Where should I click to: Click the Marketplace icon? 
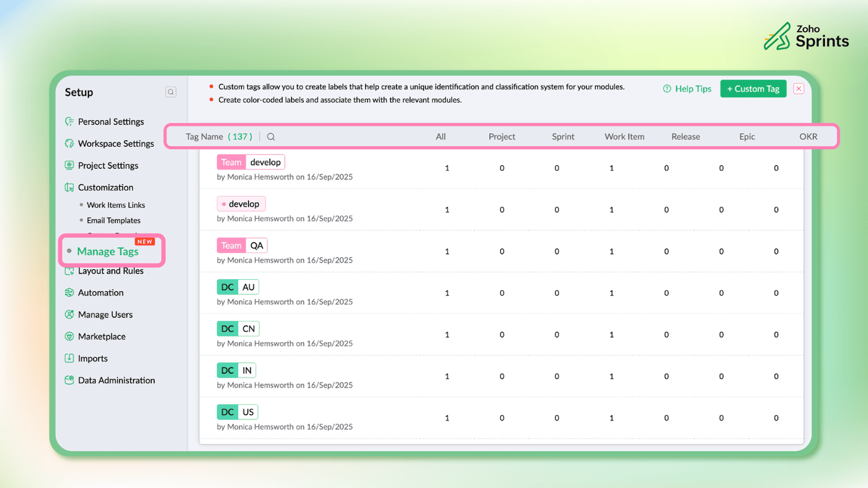coord(69,337)
